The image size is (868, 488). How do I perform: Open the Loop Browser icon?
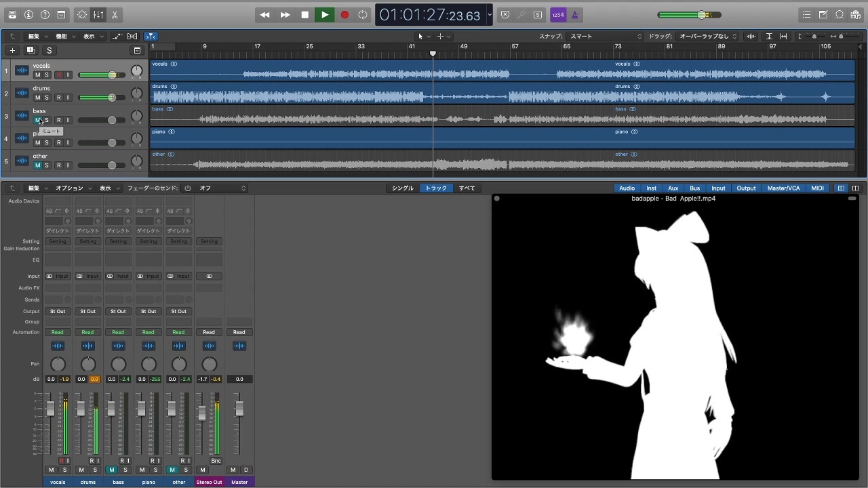[840, 15]
